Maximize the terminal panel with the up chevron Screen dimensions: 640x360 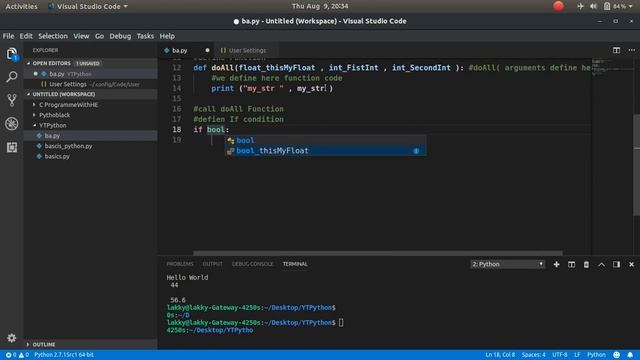(x=601, y=264)
